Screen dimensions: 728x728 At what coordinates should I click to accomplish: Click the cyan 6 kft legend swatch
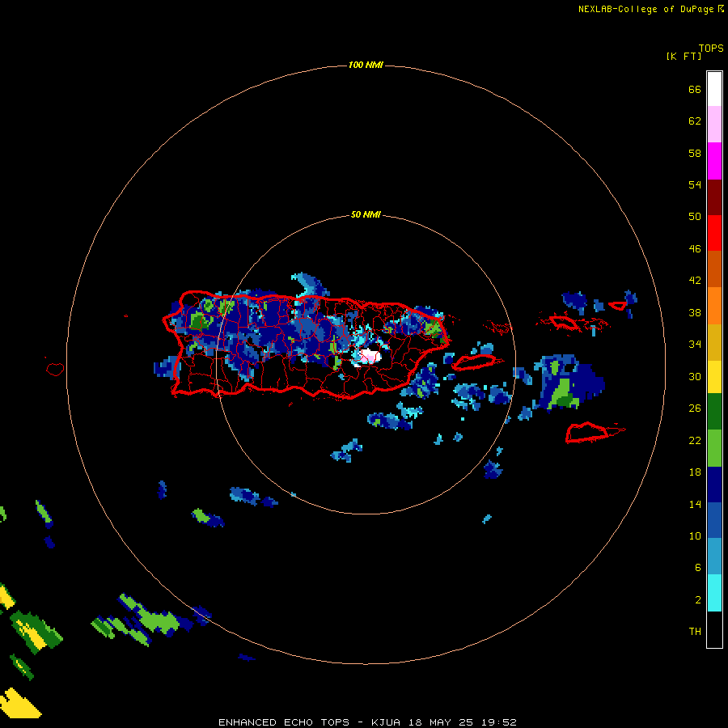(x=714, y=593)
